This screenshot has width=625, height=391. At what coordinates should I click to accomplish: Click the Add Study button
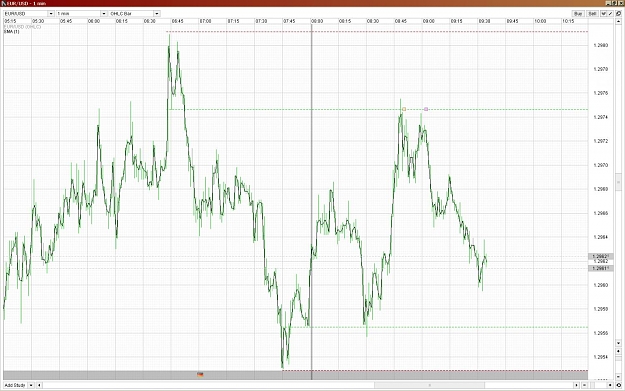click(15, 385)
